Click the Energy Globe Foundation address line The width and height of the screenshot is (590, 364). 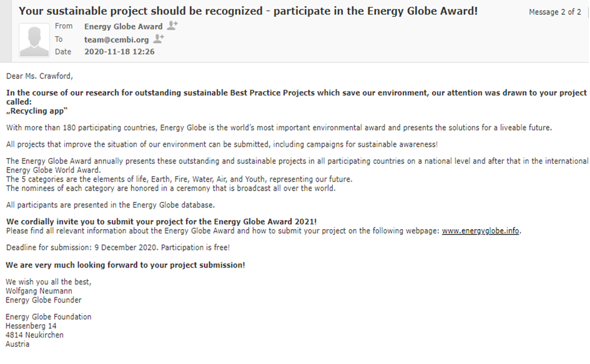[x=49, y=317]
